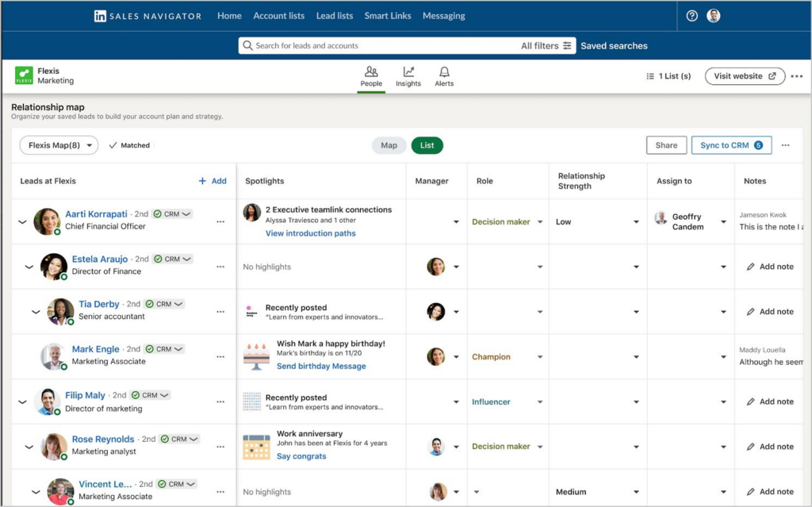Image resolution: width=812 pixels, height=507 pixels.
Task: Go to the People tab
Action: click(x=371, y=76)
